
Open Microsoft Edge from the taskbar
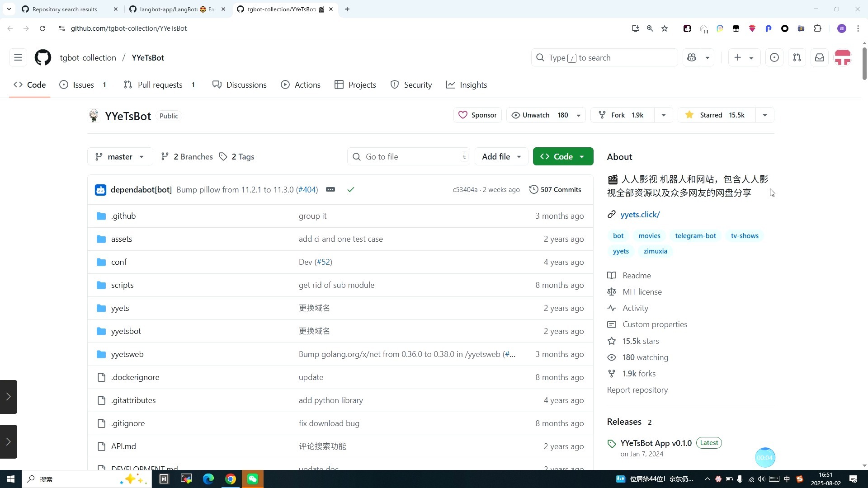(208, 479)
